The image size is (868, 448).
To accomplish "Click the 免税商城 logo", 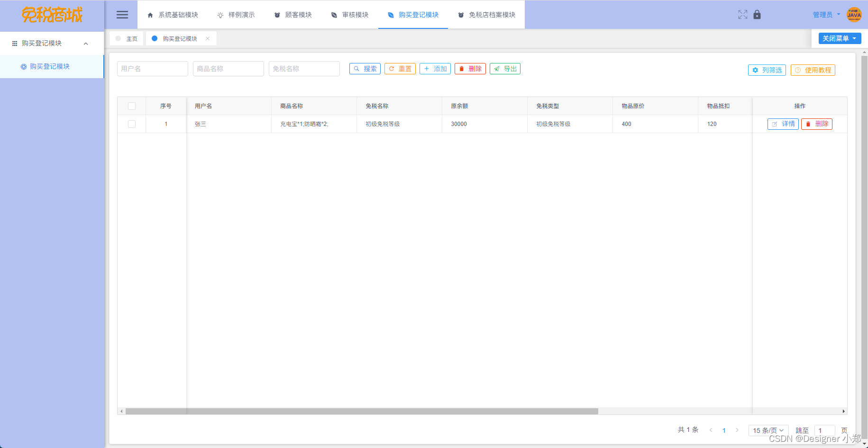I will [52, 15].
